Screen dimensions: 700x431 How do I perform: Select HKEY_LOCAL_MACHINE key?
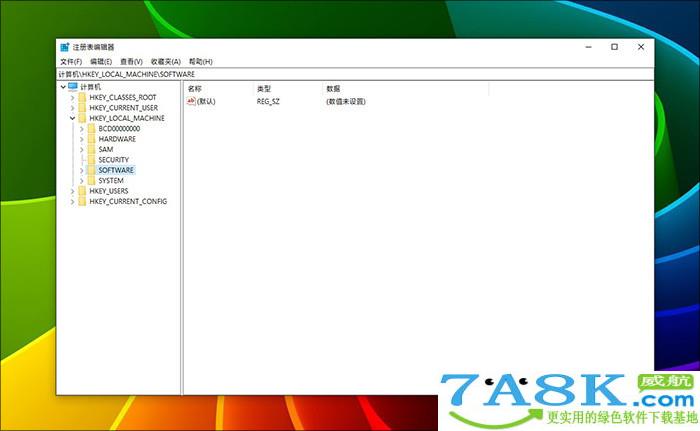tap(127, 118)
